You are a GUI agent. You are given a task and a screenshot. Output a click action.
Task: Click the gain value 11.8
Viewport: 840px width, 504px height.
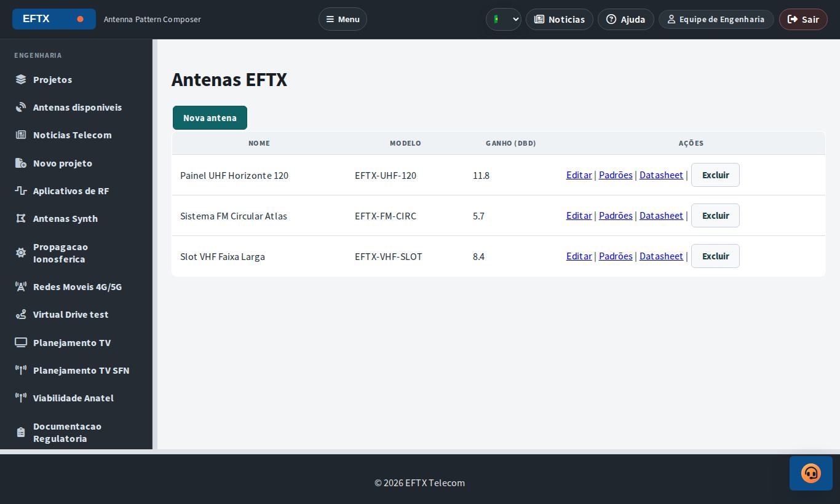481,175
